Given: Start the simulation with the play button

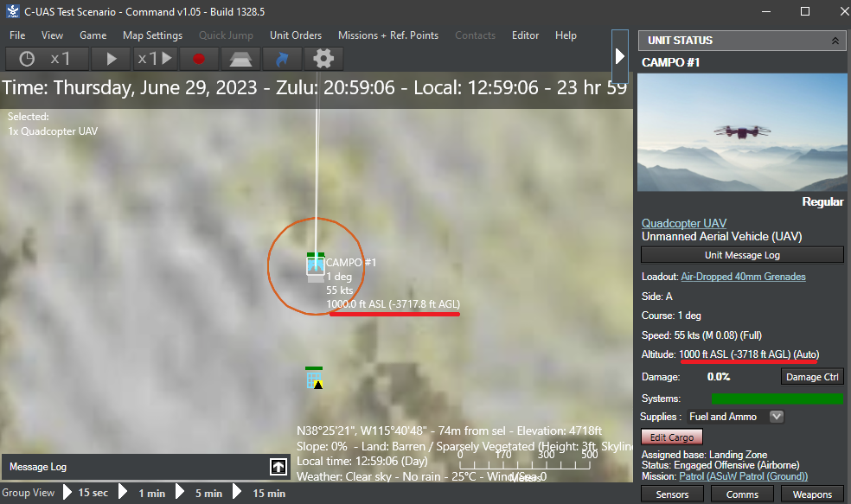Looking at the screenshot, I should tap(112, 59).
